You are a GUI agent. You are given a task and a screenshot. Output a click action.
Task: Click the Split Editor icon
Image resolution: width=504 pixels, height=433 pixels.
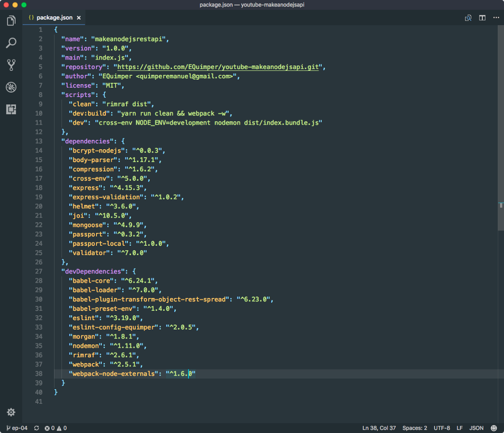482,18
